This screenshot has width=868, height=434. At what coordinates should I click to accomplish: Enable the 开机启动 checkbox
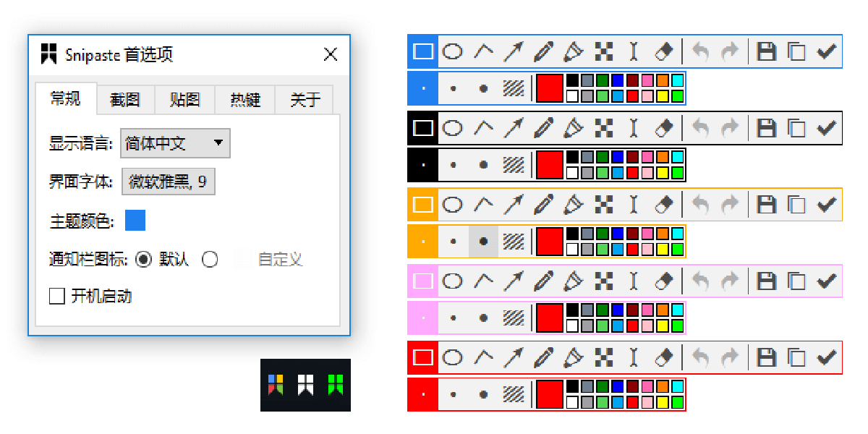(x=57, y=296)
